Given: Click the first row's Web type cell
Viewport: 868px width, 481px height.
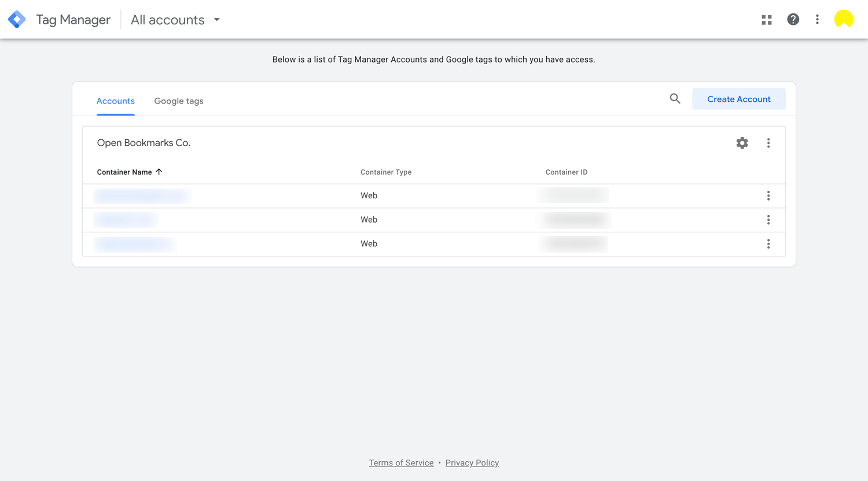Looking at the screenshot, I should pyautogui.click(x=369, y=196).
